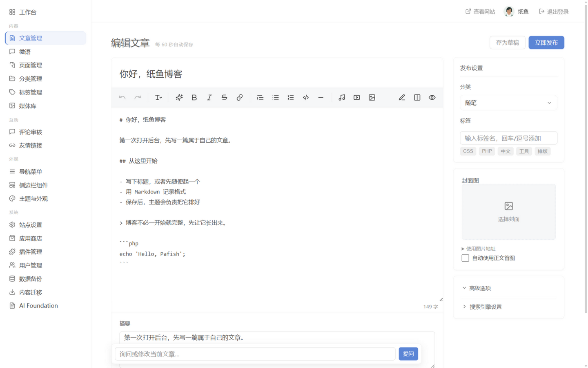This screenshot has width=588, height=368.
Task: Open the AI sparkle assistant tool
Action: point(179,98)
